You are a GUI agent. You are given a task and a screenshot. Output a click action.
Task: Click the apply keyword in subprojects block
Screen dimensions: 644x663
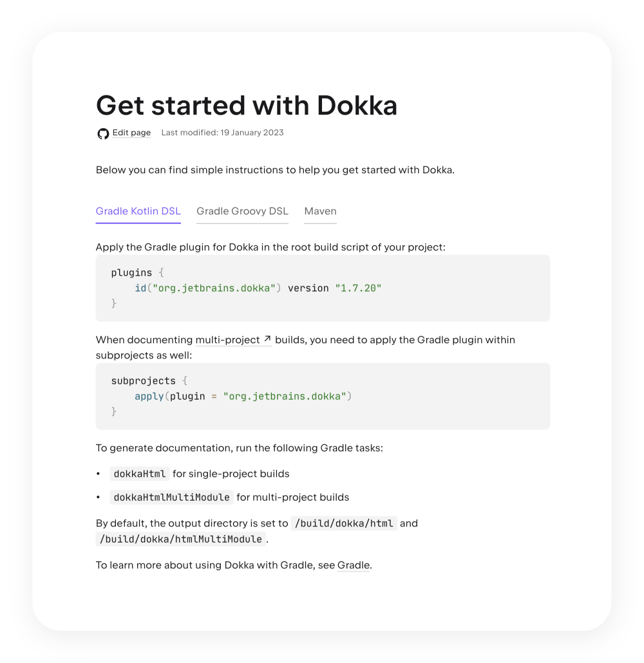[x=149, y=397]
